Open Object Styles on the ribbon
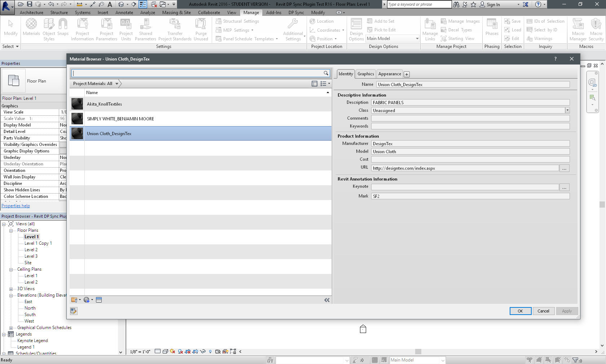 (x=49, y=30)
